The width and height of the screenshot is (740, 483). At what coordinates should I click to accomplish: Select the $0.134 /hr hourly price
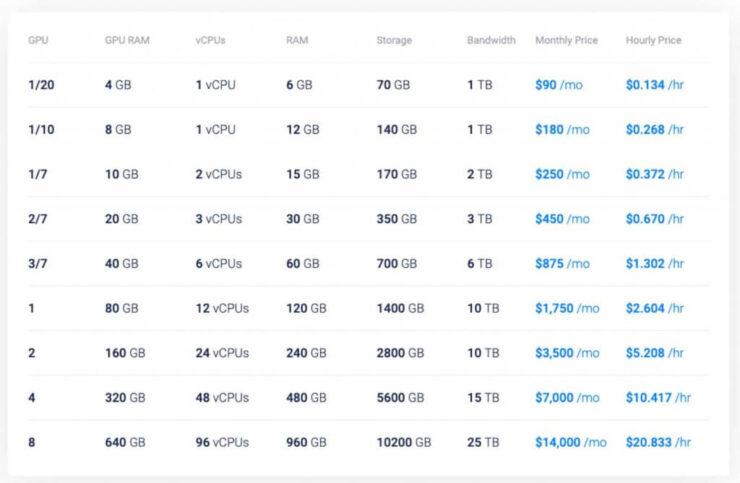[655, 85]
